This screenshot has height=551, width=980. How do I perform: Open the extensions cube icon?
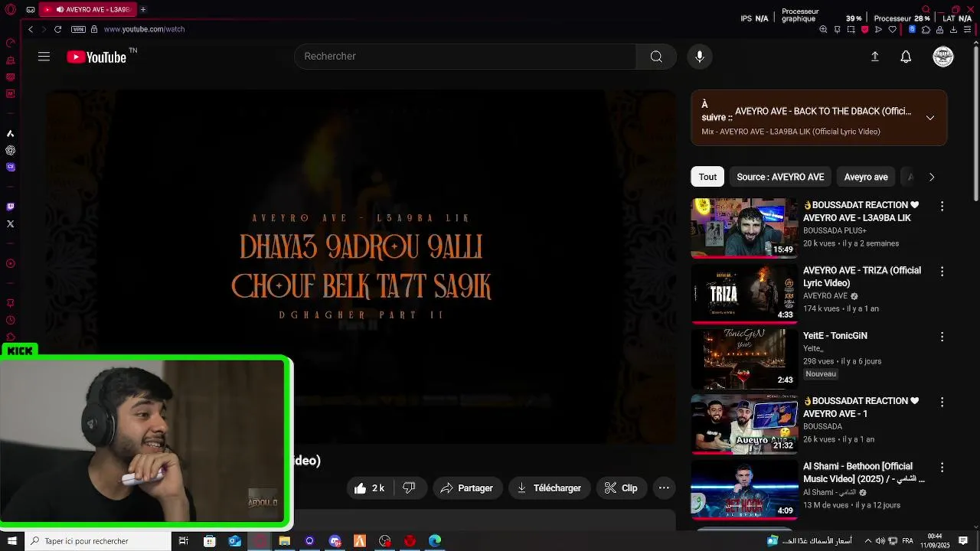pyautogui.click(x=926, y=29)
